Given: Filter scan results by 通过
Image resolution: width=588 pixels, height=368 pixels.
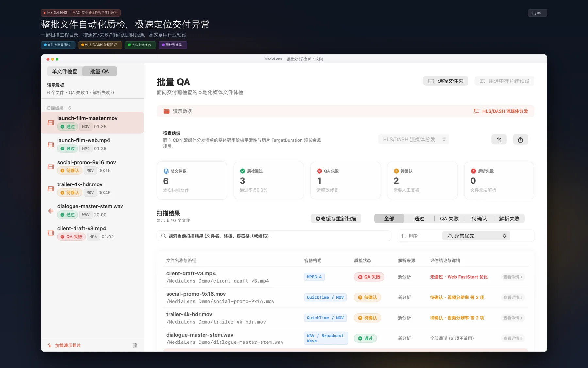Looking at the screenshot, I should 419,219.
